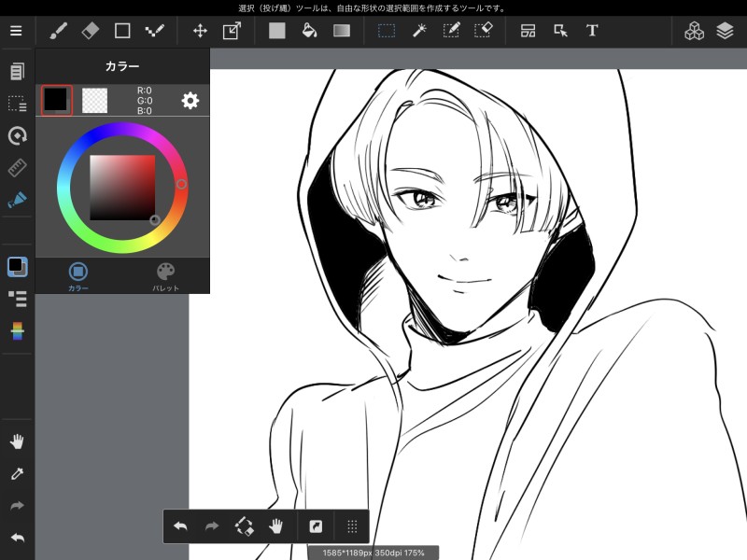This screenshot has height=560, width=747.
Task: Open the pen snap guide icon in sidebar
Action: point(17,200)
